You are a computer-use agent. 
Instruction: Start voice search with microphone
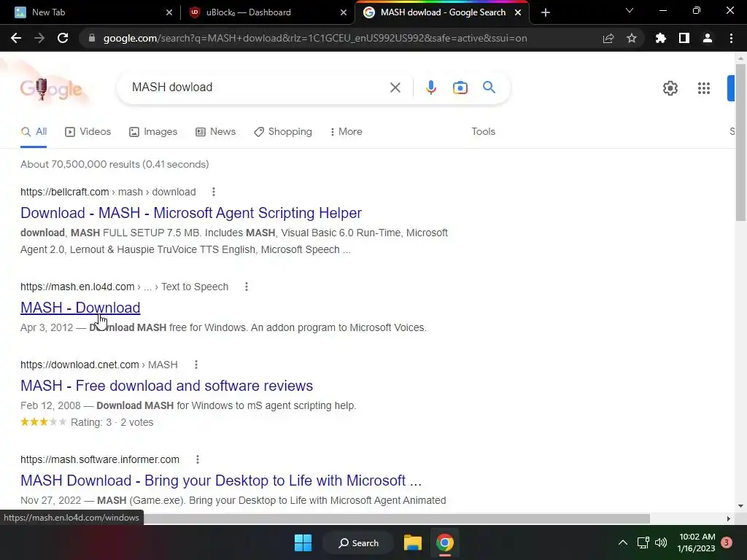(x=430, y=87)
